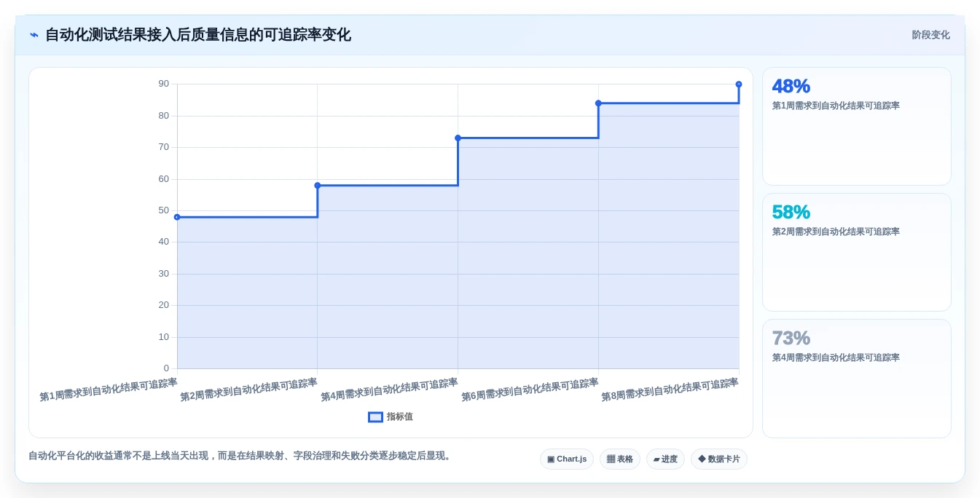Viewport: 980px width, 498px height.
Task: Click the y-axis value 90
Action: (164, 84)
